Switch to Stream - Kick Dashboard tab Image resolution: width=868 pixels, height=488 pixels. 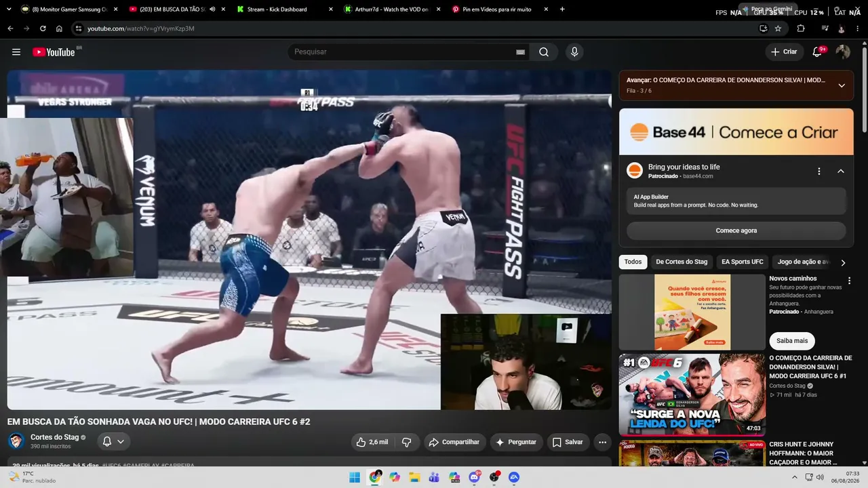pos(285,9)
